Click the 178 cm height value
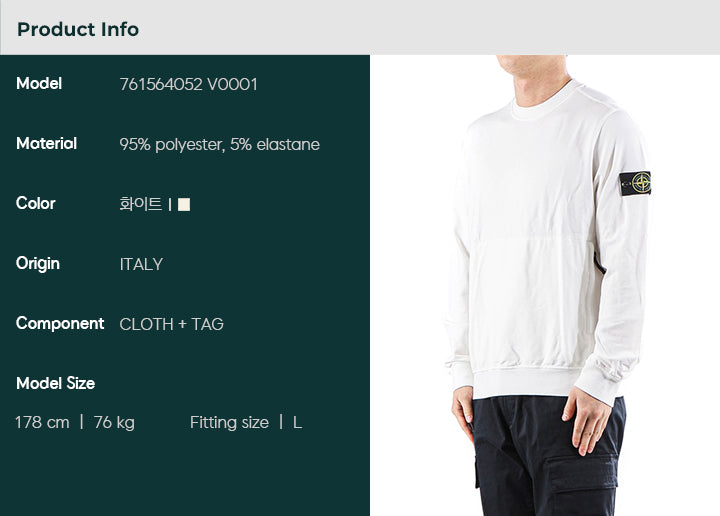 pyautogui.click(x=42, y=422)
